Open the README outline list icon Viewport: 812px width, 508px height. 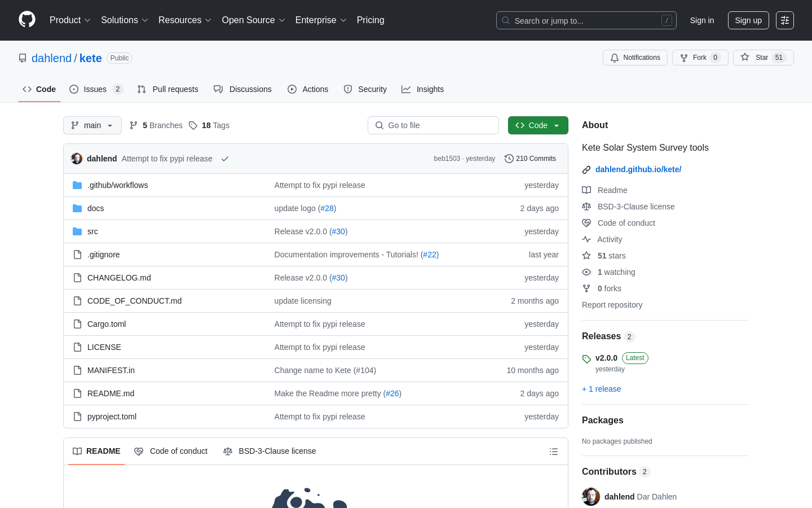[554, 452]
